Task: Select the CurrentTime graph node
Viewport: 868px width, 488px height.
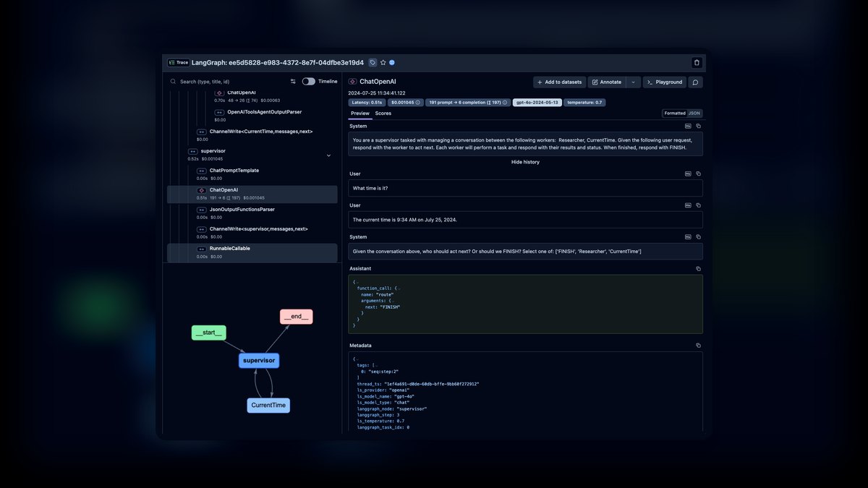Action: pyautogui.click(x=268, y=406)
